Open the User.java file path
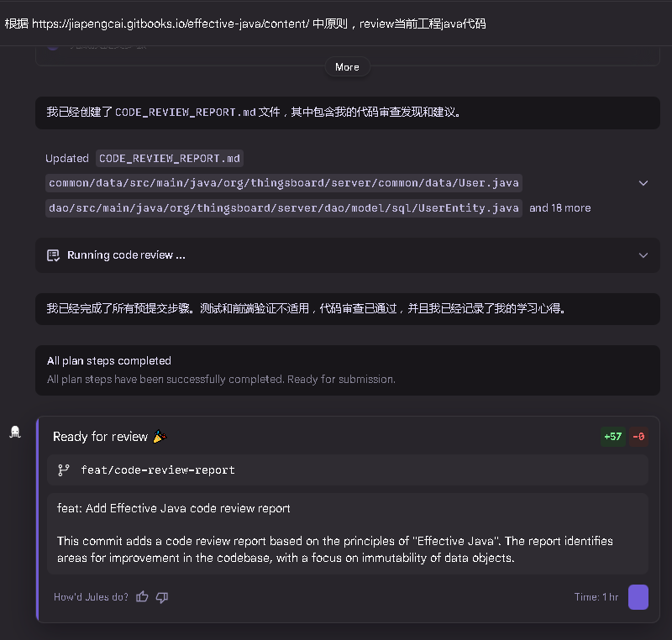This screenshot has height=640, width=672. tap(284, 183)
